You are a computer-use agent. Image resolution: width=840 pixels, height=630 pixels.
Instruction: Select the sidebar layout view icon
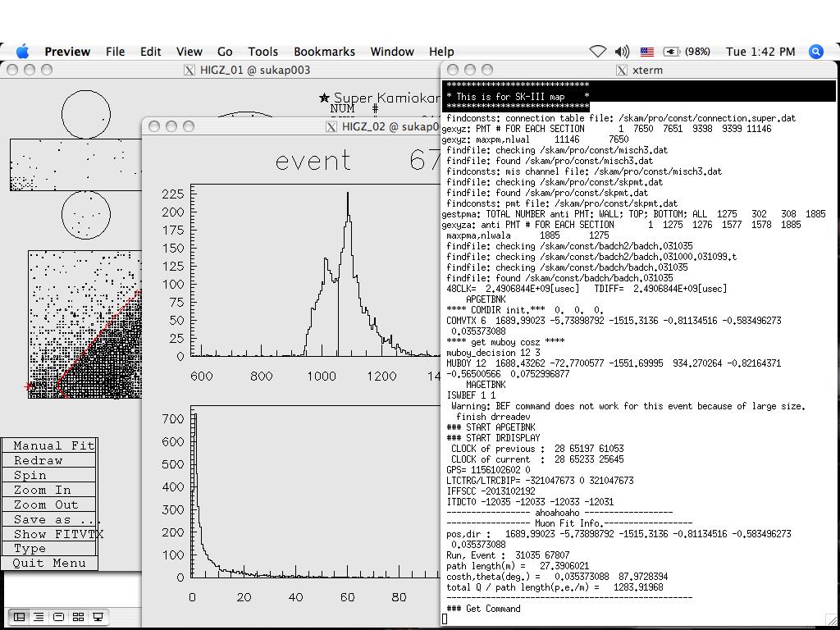click(20, 617)
